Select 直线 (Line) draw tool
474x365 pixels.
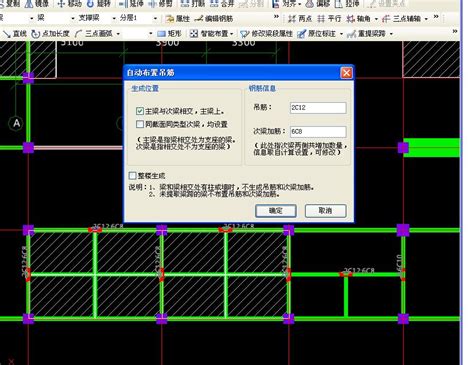[15, 34]
